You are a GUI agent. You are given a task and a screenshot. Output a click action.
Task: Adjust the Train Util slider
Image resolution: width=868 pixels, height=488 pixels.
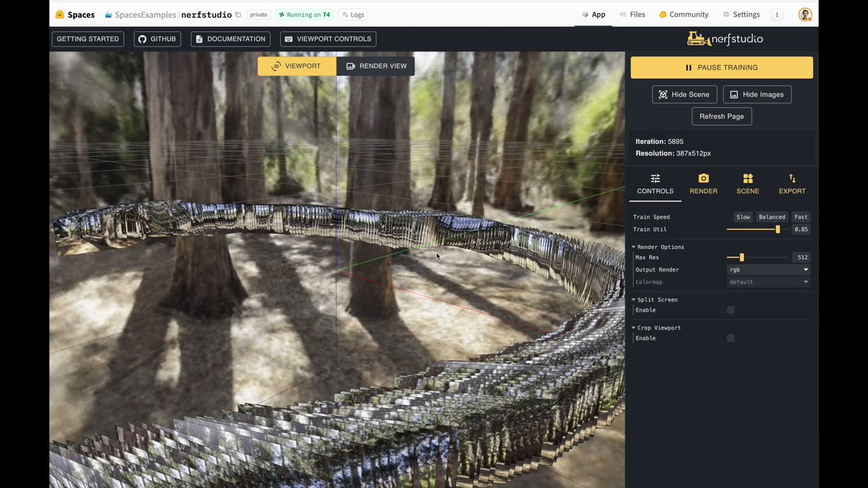coord(757,229)
